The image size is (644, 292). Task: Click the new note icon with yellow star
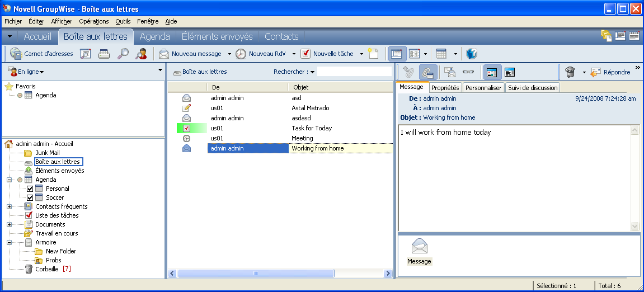click(x=373, y=54)
